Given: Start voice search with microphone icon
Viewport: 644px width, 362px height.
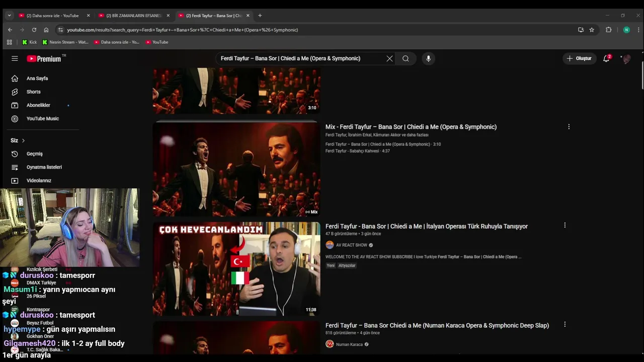Looking at the screenshot, I should pos(428,58).
